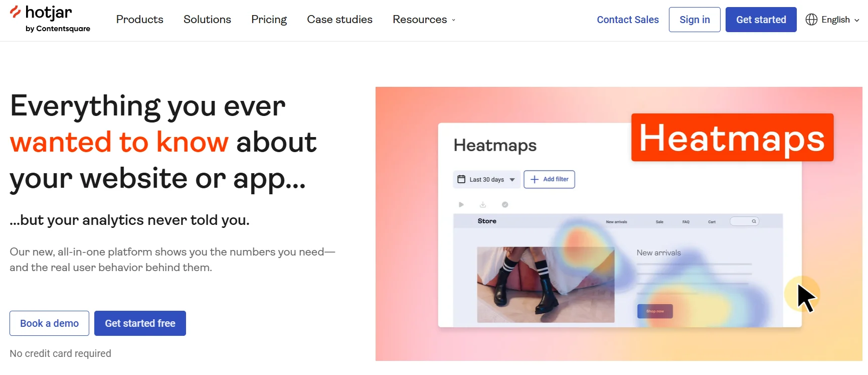Click the play icon below the filters

pyautogui.click(x=461, y=204)
